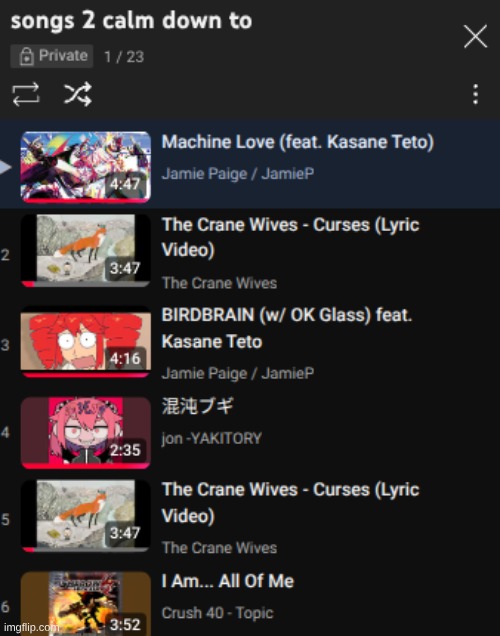Click the Private lock badge
The height and width of the screenshot is (636, 500).
pos(52,56)
